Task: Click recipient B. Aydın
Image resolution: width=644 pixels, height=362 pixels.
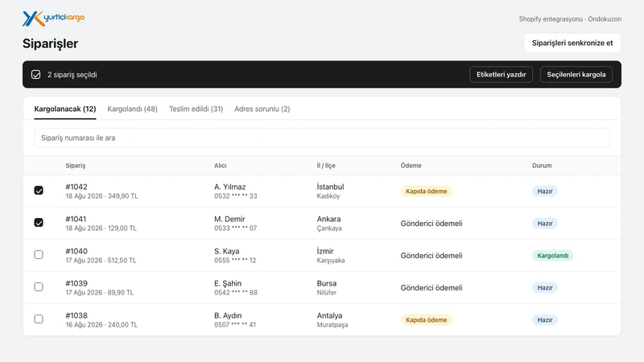Action: coord(228,315)
